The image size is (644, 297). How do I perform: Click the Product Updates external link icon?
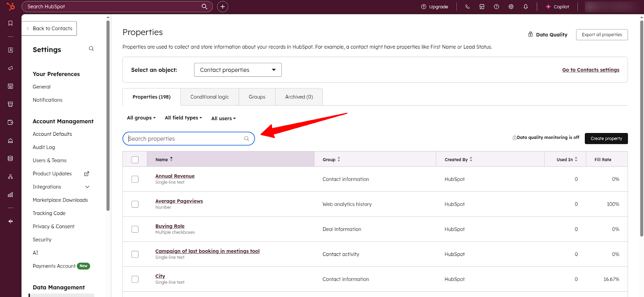click(x=87, y=174)
